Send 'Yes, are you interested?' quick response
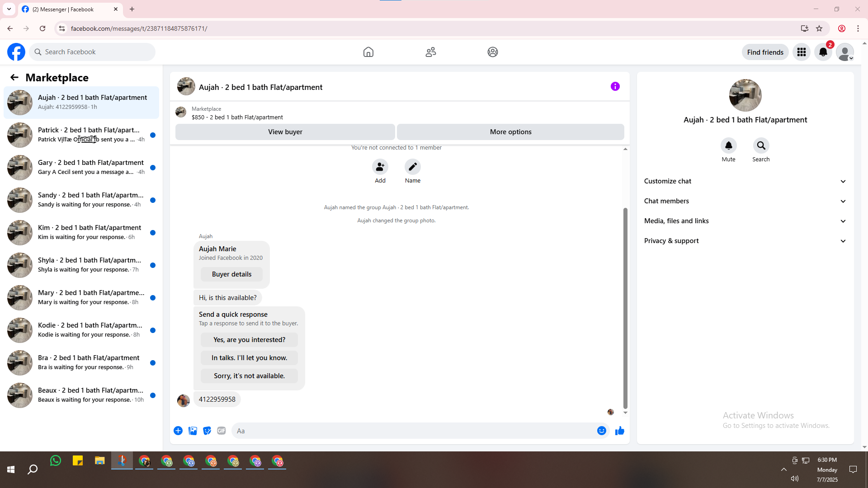Image resolution: width=868 pixels, height=488 pixels. [249, 340]
